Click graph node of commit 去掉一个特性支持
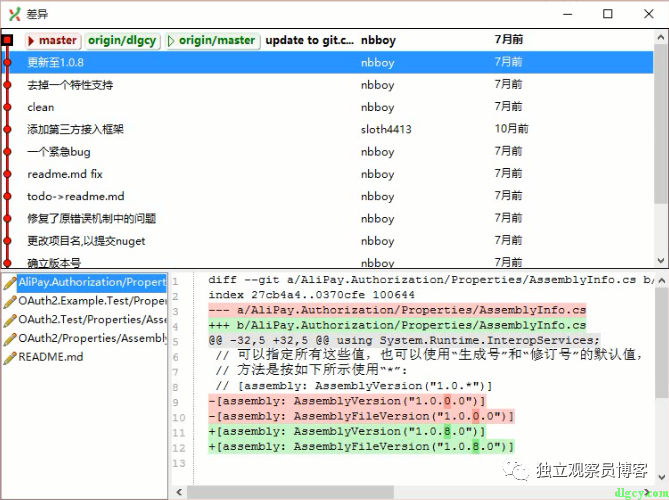Viewport: 669px width, 500px height. (x=7, y=85)
